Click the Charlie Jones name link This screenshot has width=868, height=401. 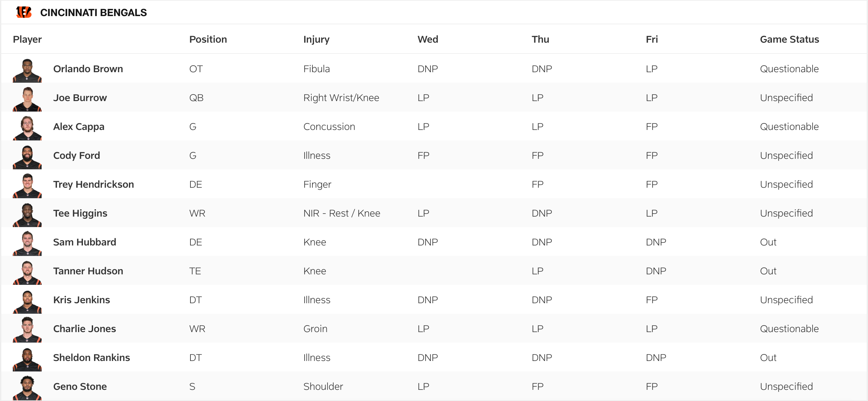click(84, 329)
